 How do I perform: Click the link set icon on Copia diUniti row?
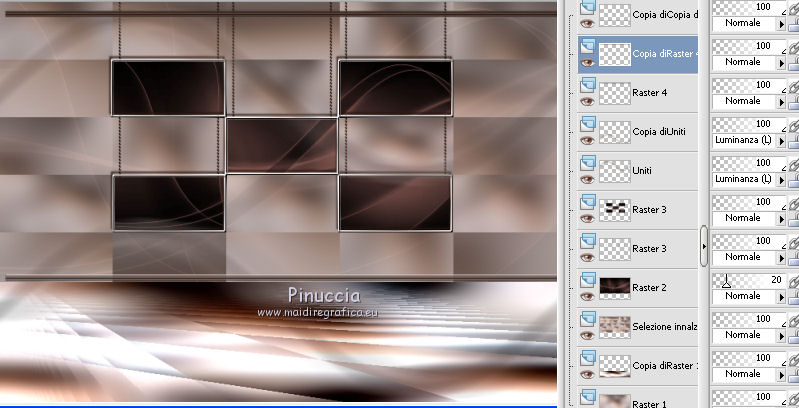click(x=794, y=127)
